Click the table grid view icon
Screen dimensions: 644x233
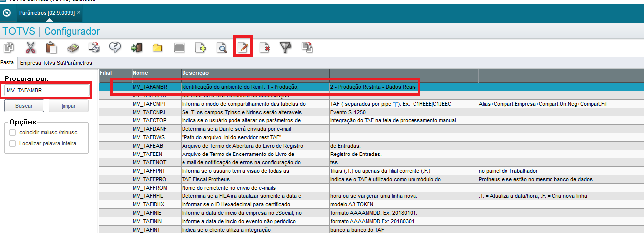[179, 48]
